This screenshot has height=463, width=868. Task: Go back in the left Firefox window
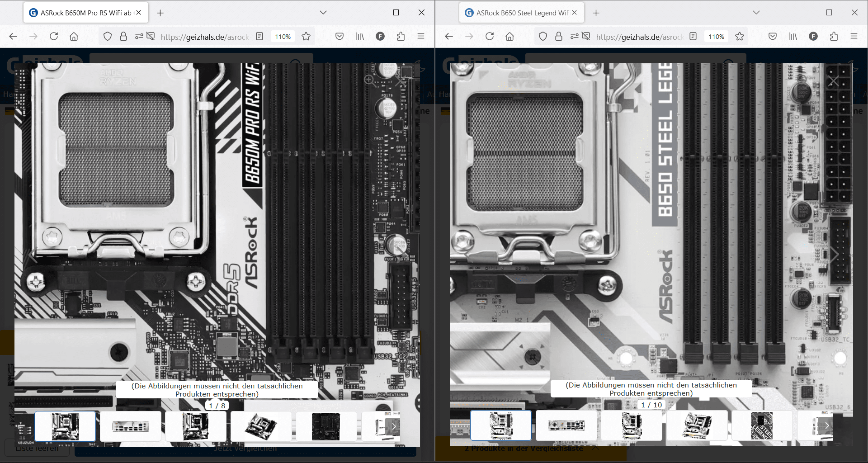pyautogui.click(x=13, y=37)
